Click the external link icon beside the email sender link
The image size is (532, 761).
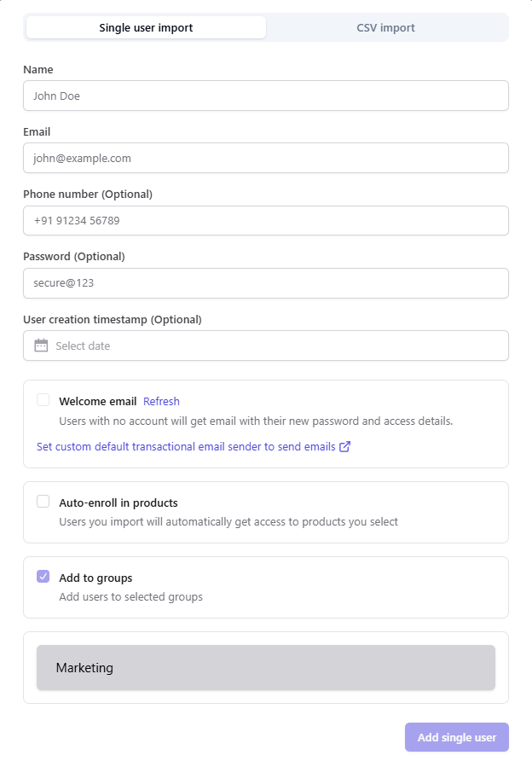click(x=345, y=446)
